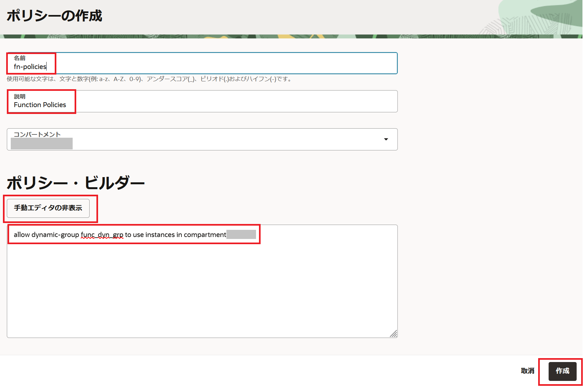The height and width of the screenshot is (391, 588).
Task: Click the ポリシー・ビルダー section heading
Action: (x=76, y=183)
